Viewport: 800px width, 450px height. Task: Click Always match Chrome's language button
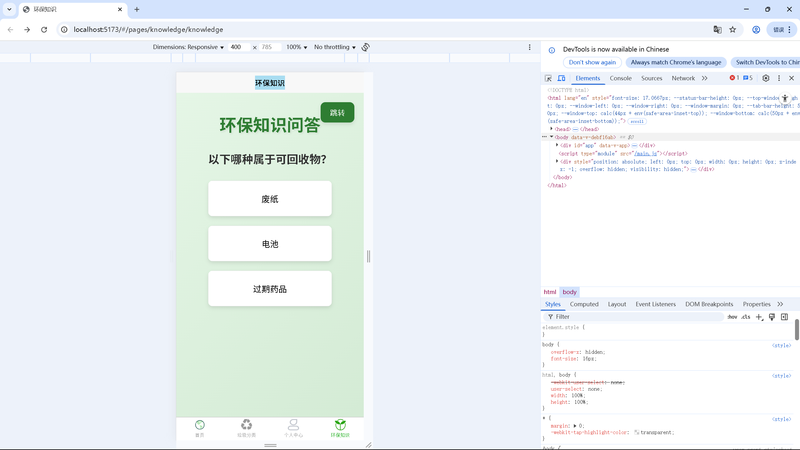point(676,62)
